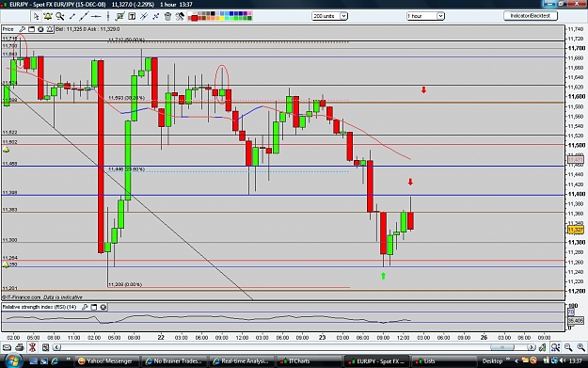The width and height of the screenshot is (588, 368).
Task: Click the IndicatorBacktest button
Action: point(531,16)
